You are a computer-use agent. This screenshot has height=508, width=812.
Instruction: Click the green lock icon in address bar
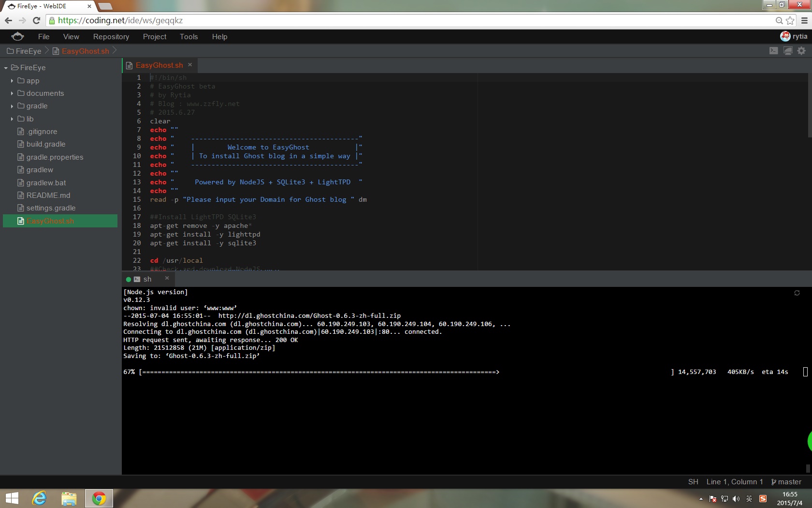tap(52, 20)
